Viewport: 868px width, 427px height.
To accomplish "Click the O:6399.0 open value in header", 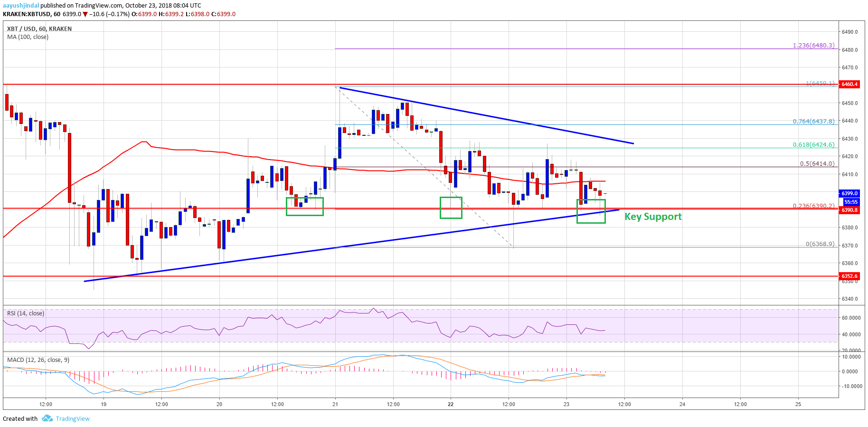I will (x=144, y=14).
